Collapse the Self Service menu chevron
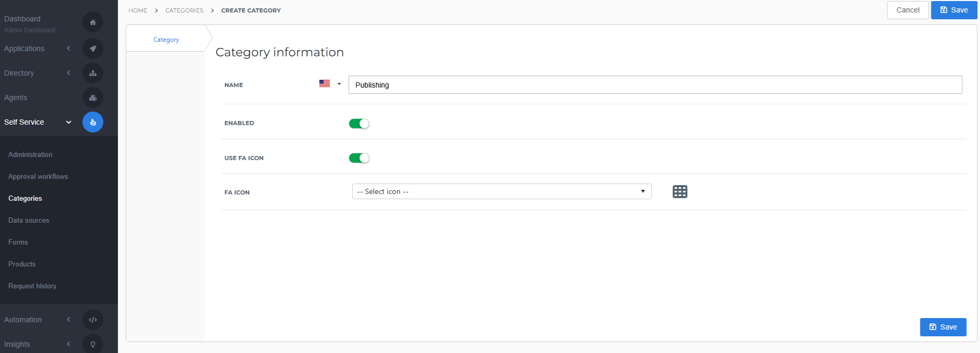The width and height of the screenshot is (980, 353). tap(68, 122)
